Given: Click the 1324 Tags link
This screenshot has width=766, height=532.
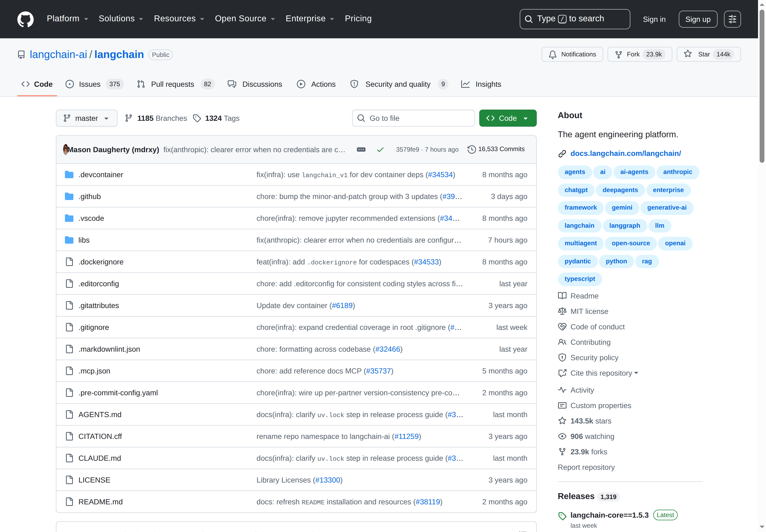Looking at the screenshot, I should [x=216, y=118].
